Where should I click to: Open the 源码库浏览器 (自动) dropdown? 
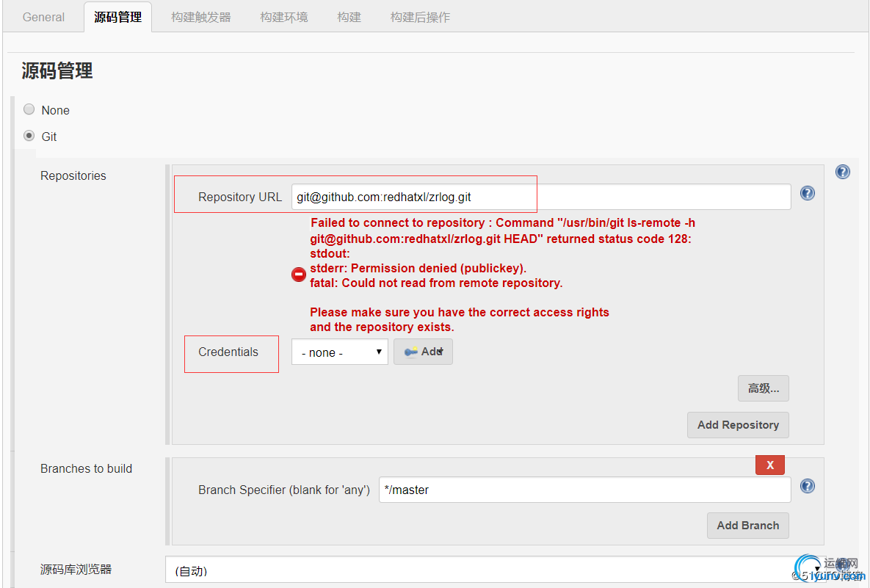(x=495, y=570)
